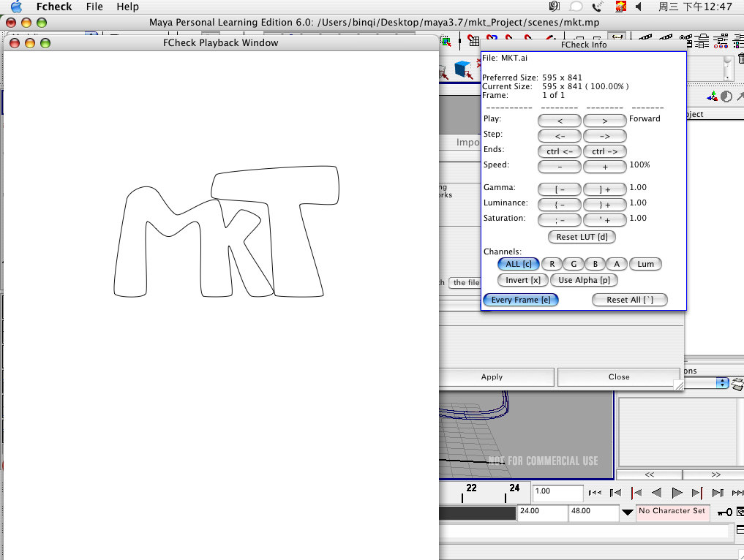Click the manipulator axis icon in Maya

713,97
